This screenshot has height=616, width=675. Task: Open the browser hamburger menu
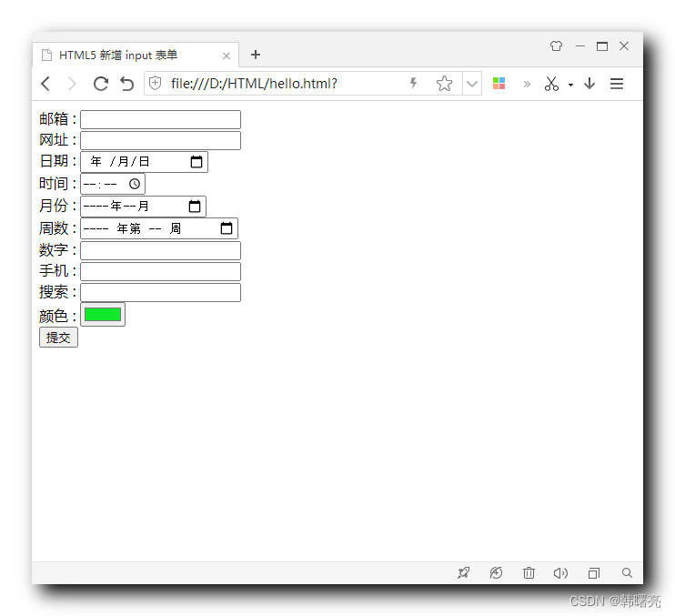pos(617,84)
